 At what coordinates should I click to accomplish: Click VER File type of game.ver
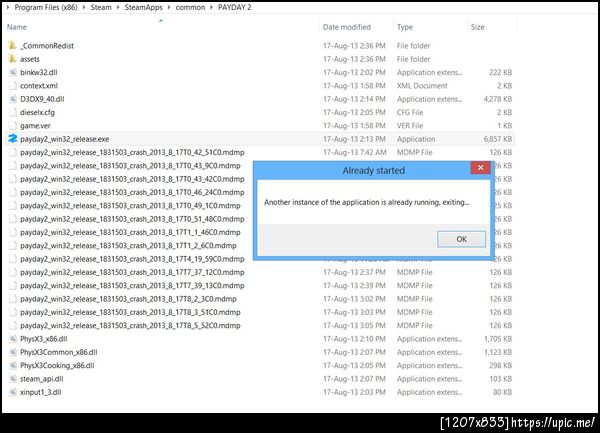point(410,125)
